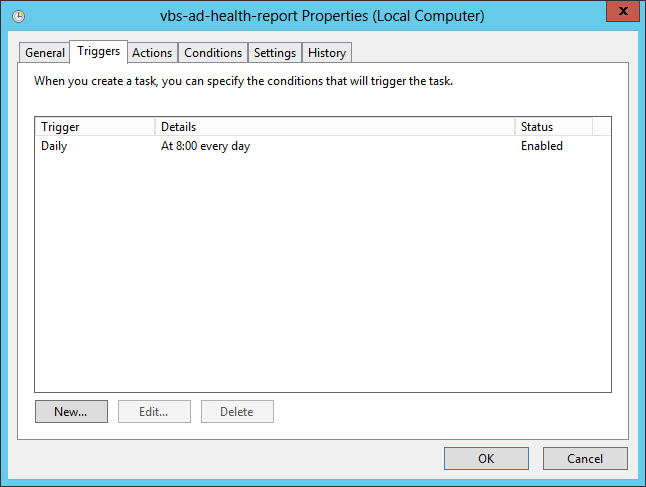
Task: Open the Actions tab
Action: coord(152,53)
